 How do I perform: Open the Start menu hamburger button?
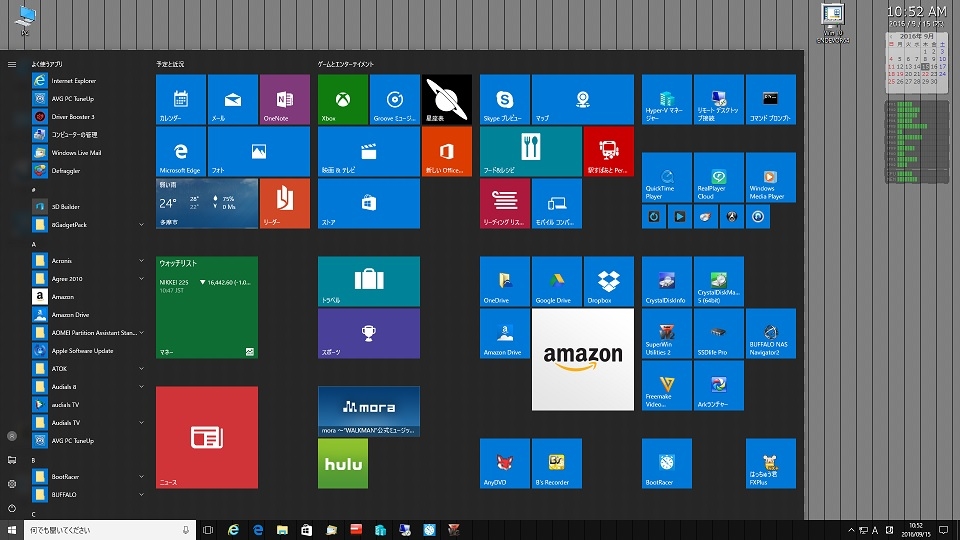coord(12,64)
